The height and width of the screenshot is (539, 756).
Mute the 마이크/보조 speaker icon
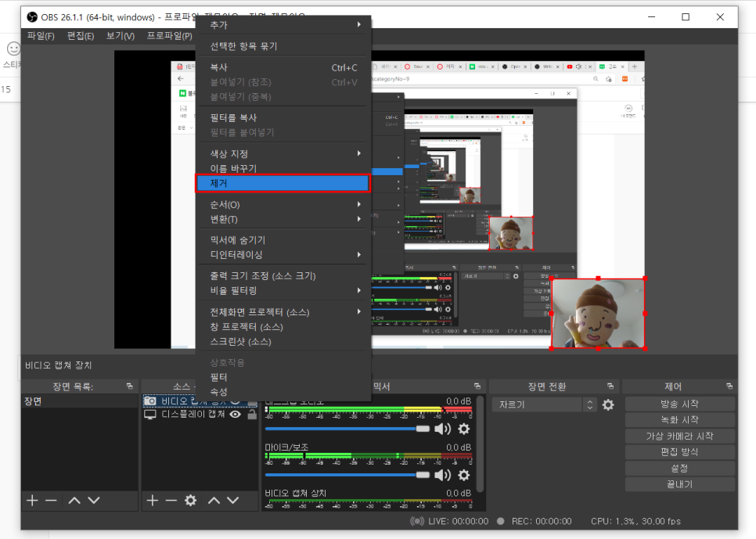442,475
